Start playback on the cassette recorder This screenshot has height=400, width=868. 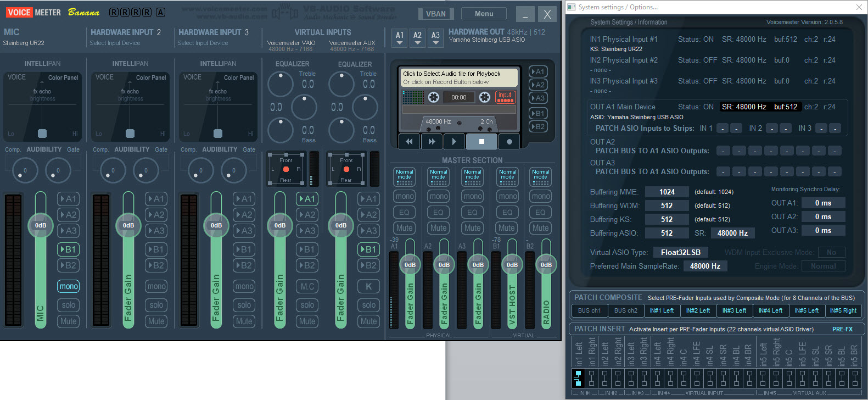click(x=454, y=142)
